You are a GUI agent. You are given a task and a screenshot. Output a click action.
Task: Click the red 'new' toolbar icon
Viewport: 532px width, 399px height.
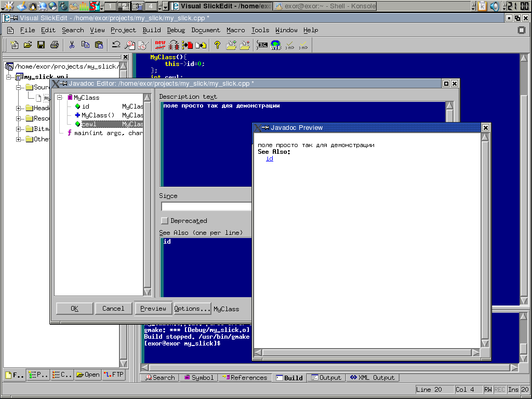click(160, 45)
